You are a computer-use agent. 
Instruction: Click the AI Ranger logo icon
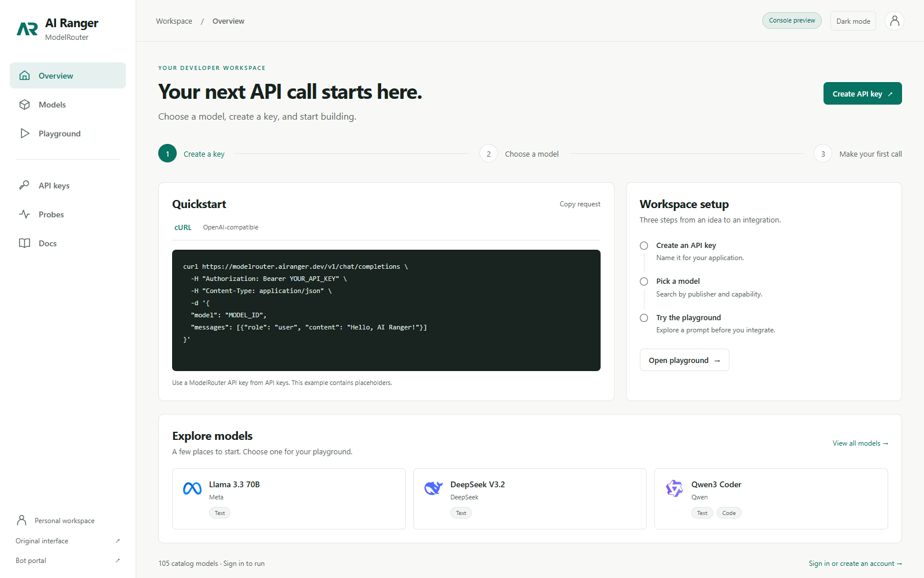point(27,29)
